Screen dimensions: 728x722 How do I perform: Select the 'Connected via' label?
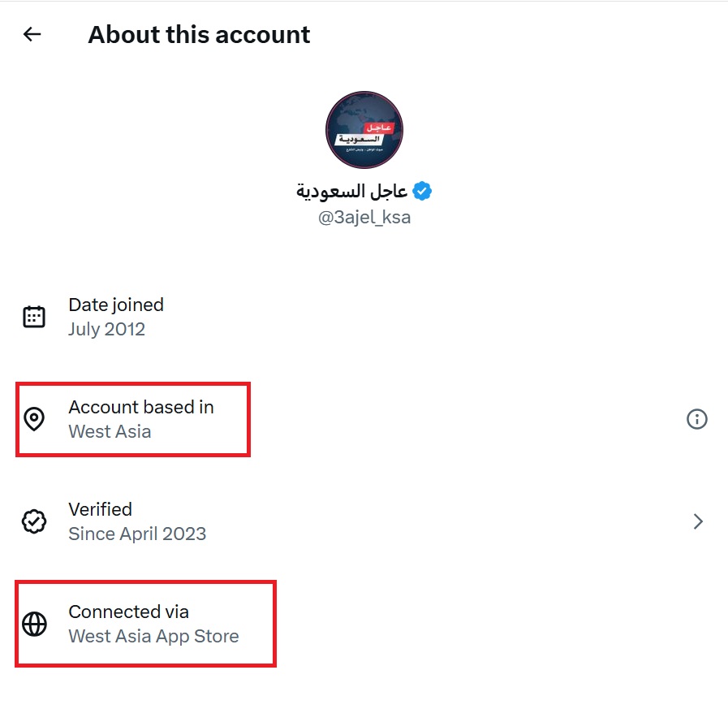point(128,612)
